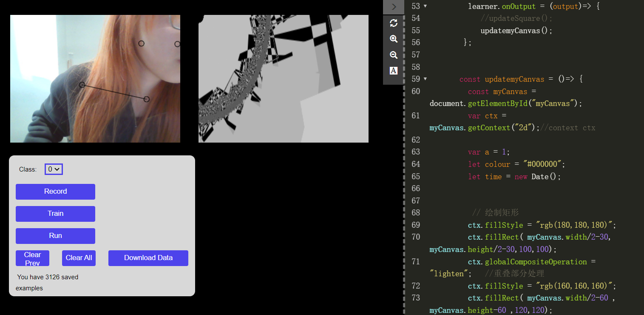The width and height of the screenshot is (644, 315).
Task: Click the Clear Prev button
Action: [32, 258]
